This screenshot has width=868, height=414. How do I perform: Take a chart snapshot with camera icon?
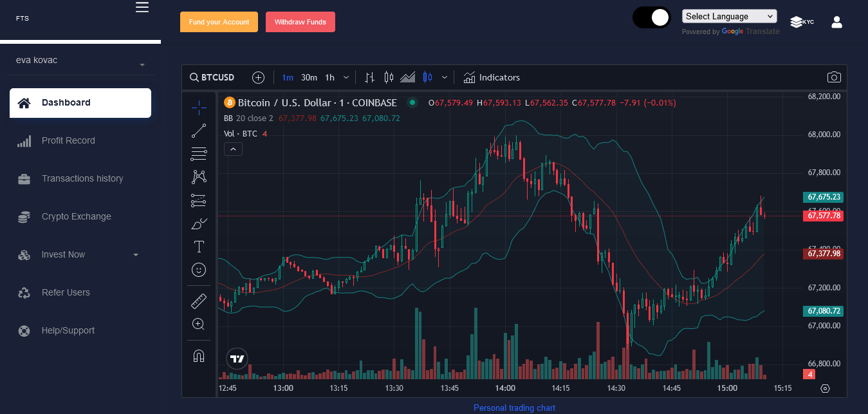(x=834, y=77)
